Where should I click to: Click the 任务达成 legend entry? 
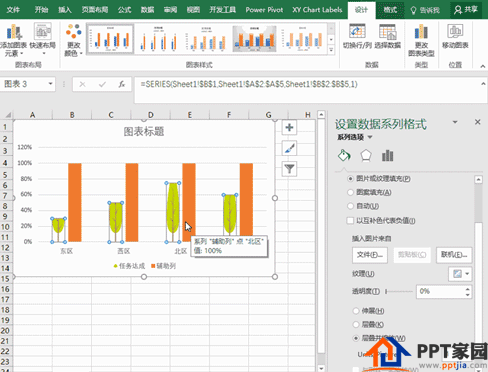tap(129, 266)
